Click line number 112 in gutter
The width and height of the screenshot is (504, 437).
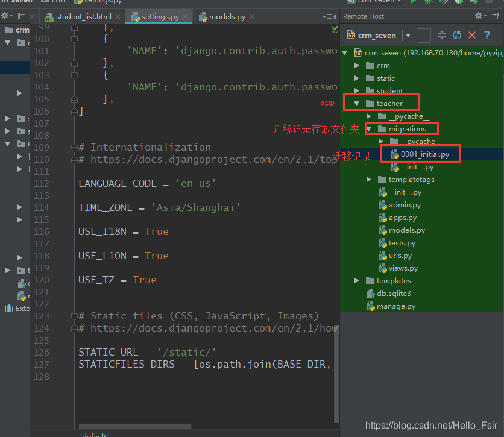coord(42,183)
